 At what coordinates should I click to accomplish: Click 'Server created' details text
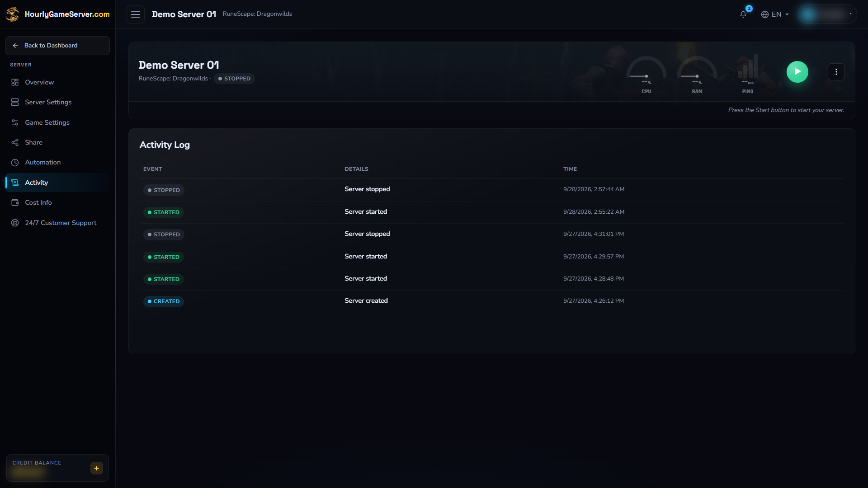coord(366,300)
